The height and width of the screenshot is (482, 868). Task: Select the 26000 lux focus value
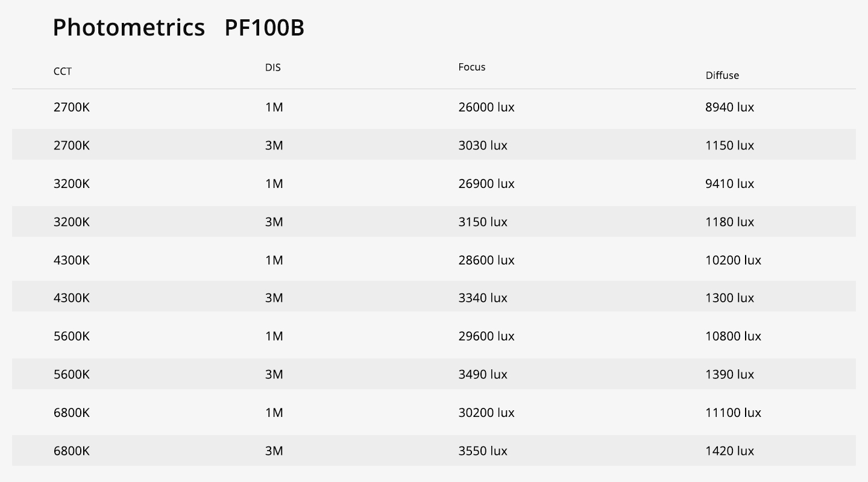(486, 107)
